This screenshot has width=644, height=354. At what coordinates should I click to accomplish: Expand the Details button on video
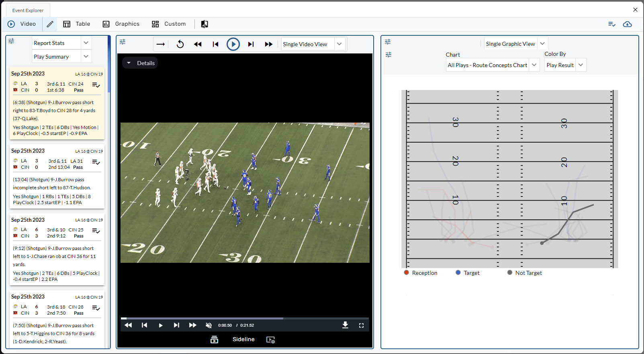(x=140, y=63)
